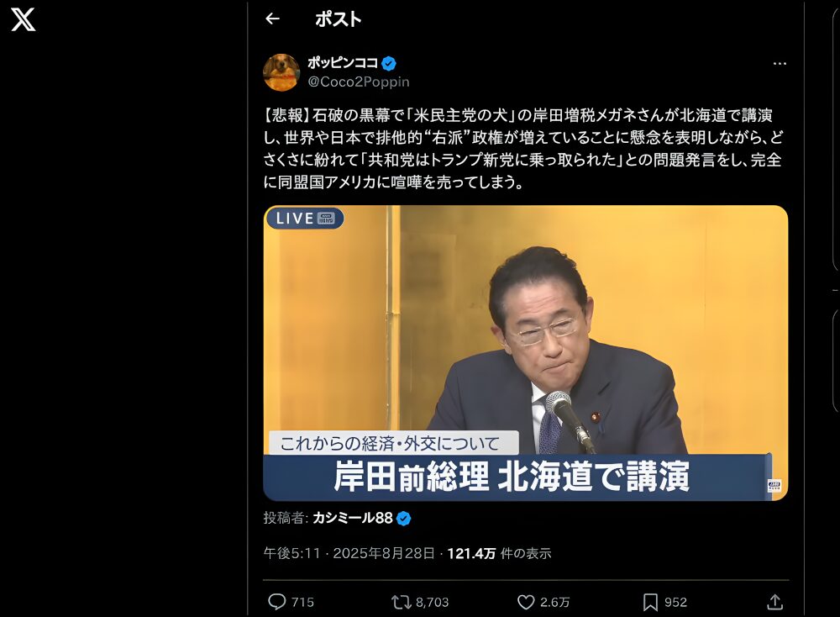The image size is (840, 617).
Task: Click the ポスト header title
Action: tap(338, 19)
